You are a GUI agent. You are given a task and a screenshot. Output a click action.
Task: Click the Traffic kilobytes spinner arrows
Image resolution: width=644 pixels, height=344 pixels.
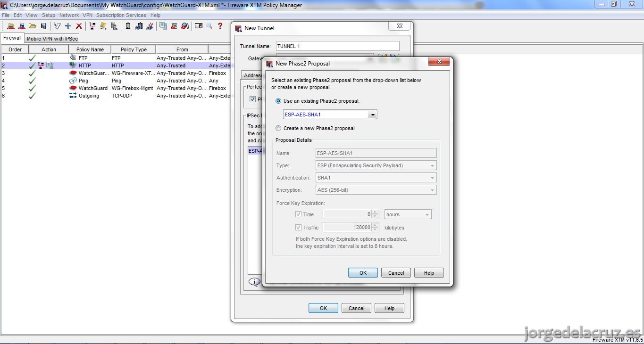coord(375,228)
